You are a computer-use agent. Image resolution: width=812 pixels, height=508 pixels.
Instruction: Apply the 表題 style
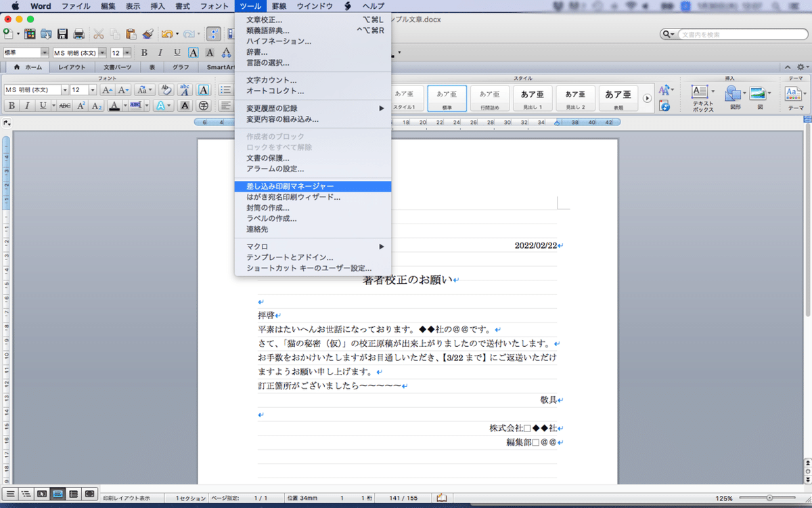pos(618,98)
